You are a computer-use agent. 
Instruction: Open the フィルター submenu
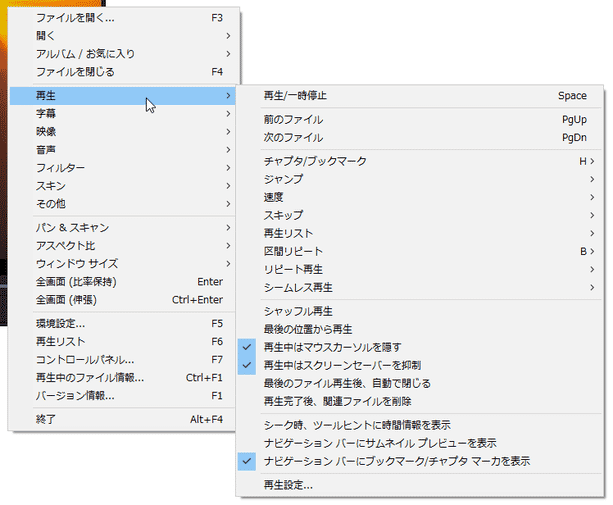point(60,168)
